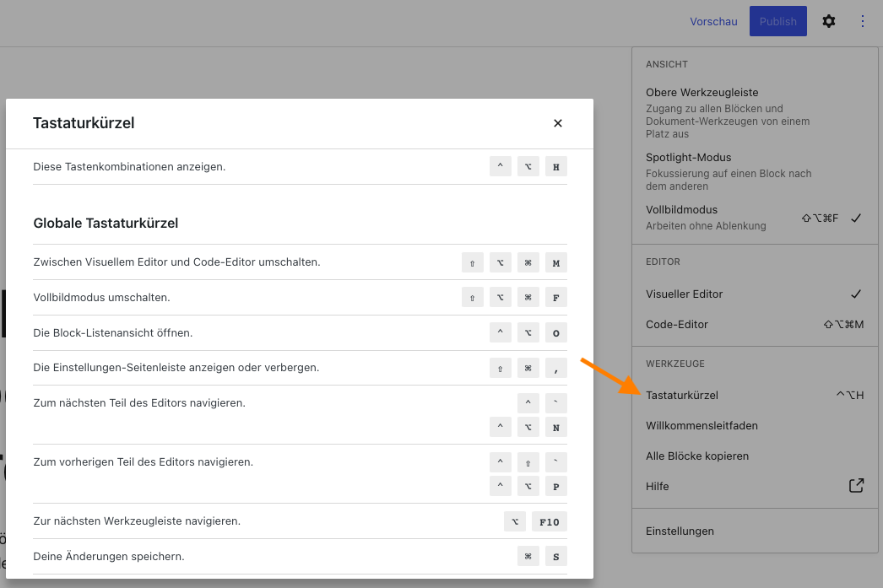Screen dimensions: 883x588
Task: Click 'Globale Tastaturkürzel' heading
Action: [106, 224]
